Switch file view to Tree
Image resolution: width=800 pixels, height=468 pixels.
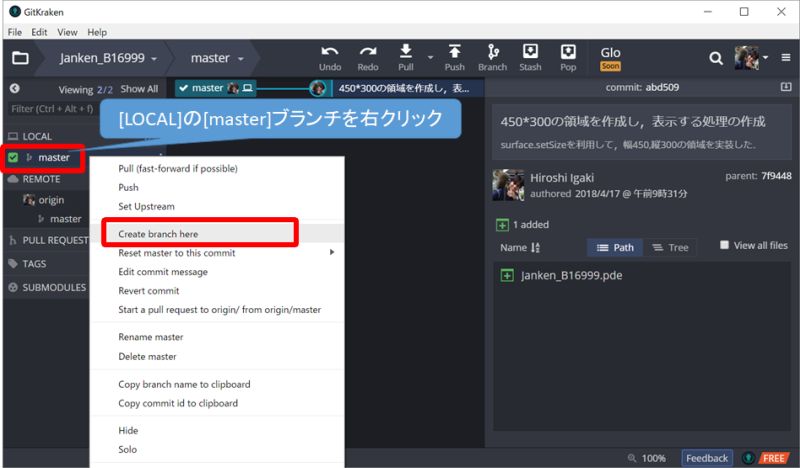click(x=670, y=248)
